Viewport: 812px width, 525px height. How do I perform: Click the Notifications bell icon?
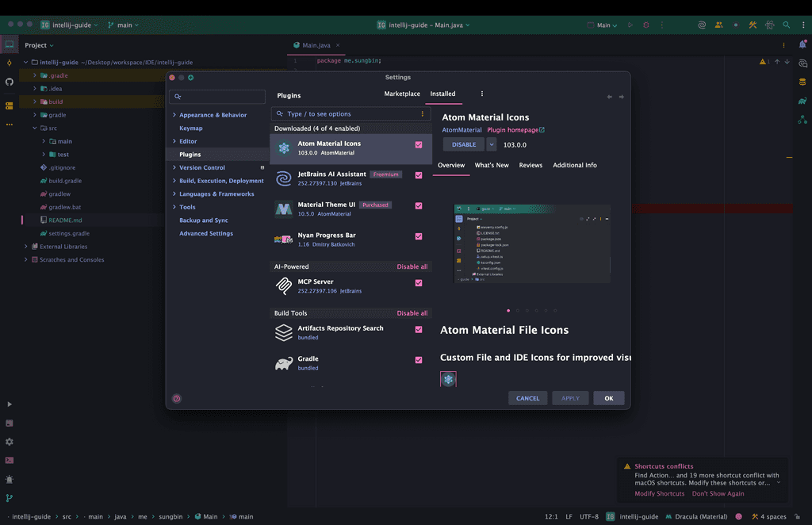802,45
